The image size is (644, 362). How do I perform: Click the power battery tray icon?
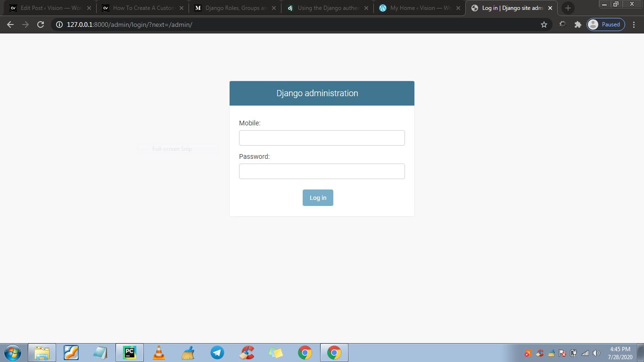(x=574, y=353)
